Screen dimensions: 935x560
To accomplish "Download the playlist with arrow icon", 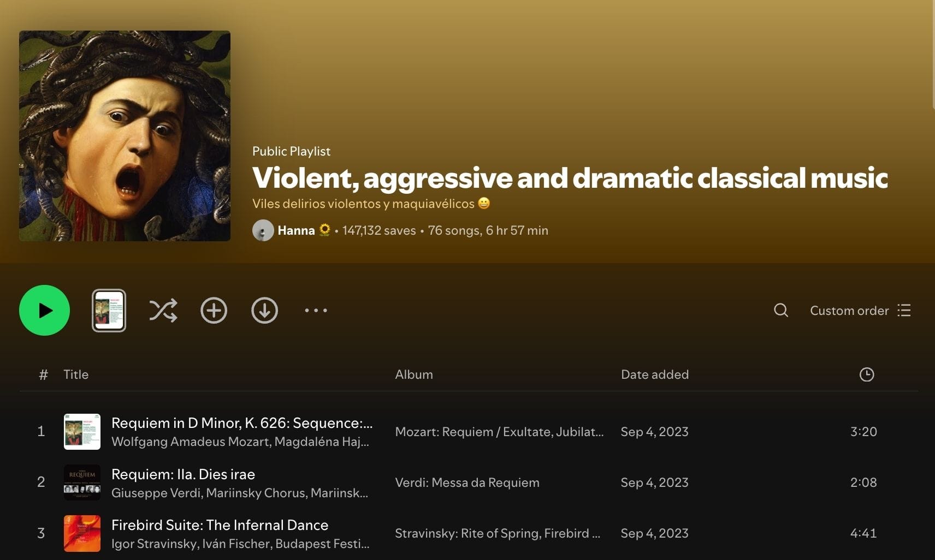I will tap(264, 310).
